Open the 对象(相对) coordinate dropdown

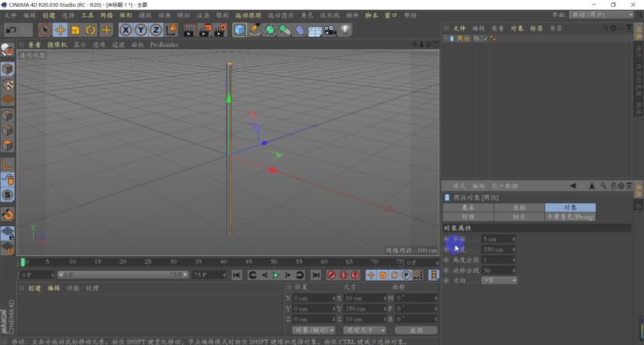click(x=314, y=330)
